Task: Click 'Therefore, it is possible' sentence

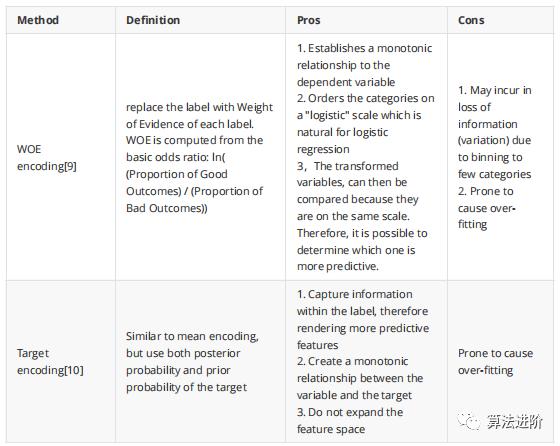Action: point(362,250)
